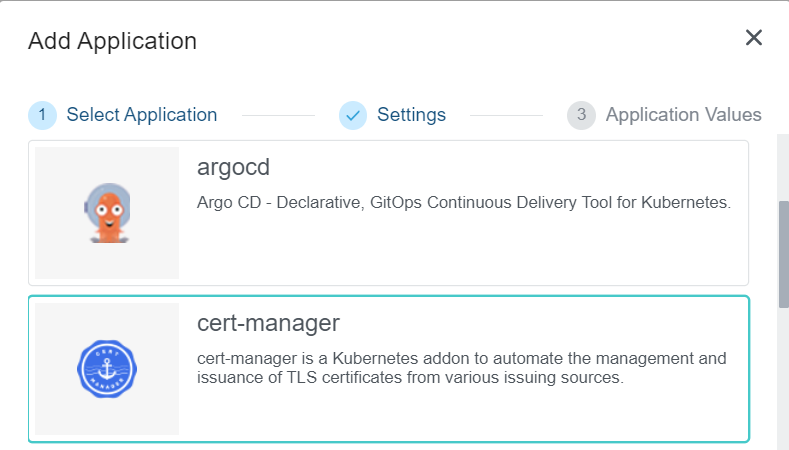
Task: Open the Settings step label
Action: pyautogui.click(x=411, y=115)
